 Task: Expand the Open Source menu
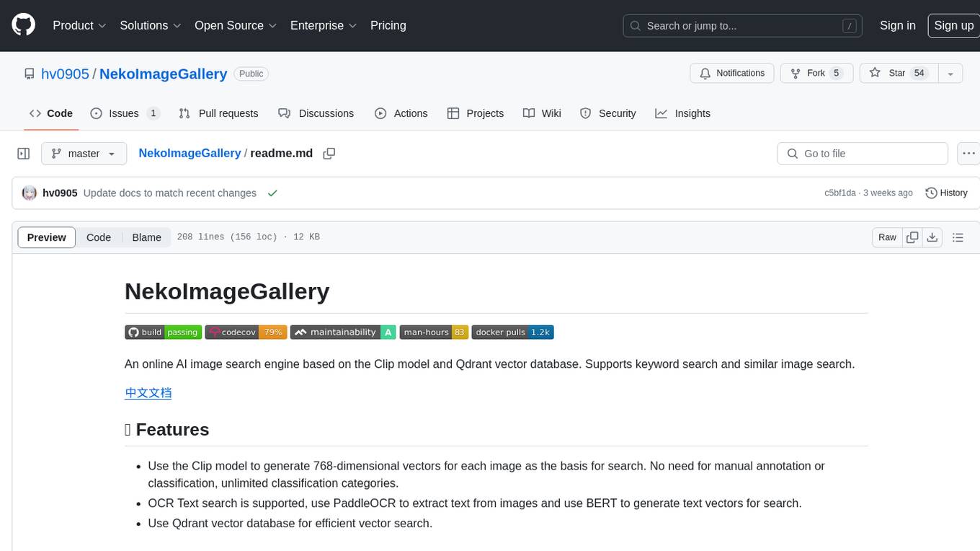click(236, 25)
